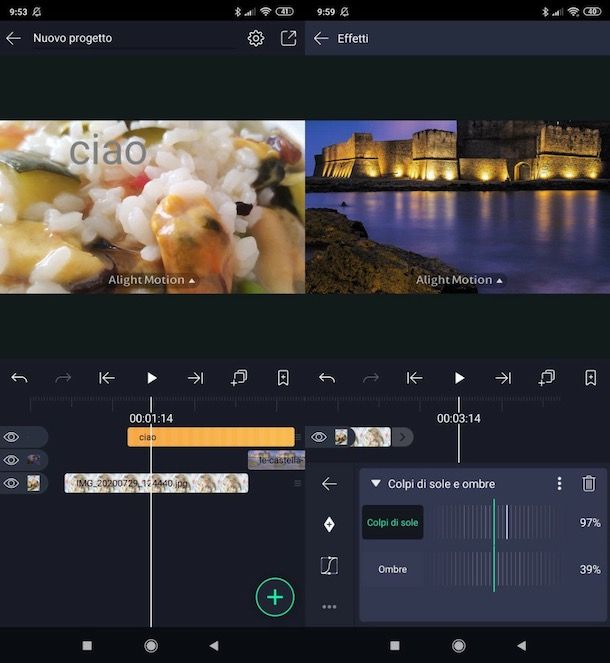Toggle visibility of the ciao text layer
The height and width of the screenshot is (663, 610).
pos(12,437)
